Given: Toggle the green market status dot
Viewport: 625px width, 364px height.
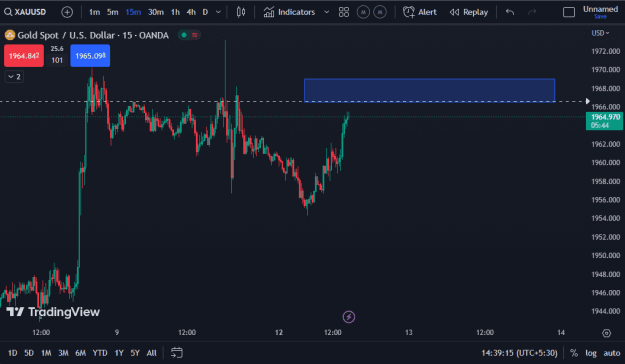Looking at the screenshot, I should 184,35.
